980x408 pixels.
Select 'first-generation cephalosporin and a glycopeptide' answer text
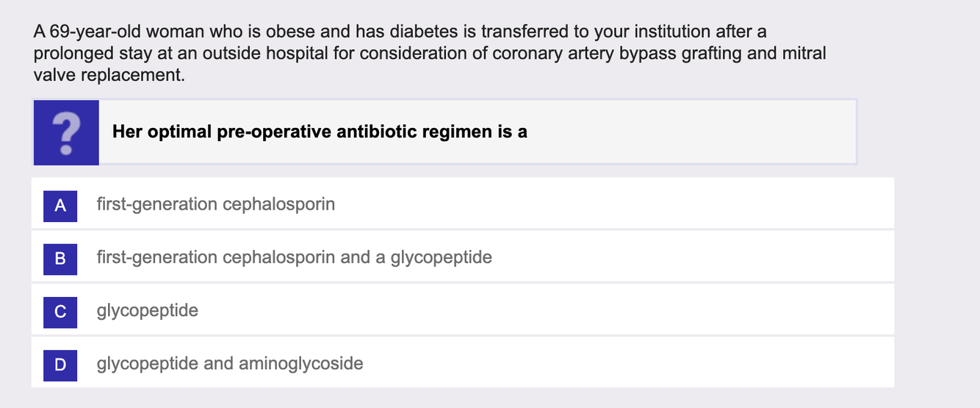(294, 257)
